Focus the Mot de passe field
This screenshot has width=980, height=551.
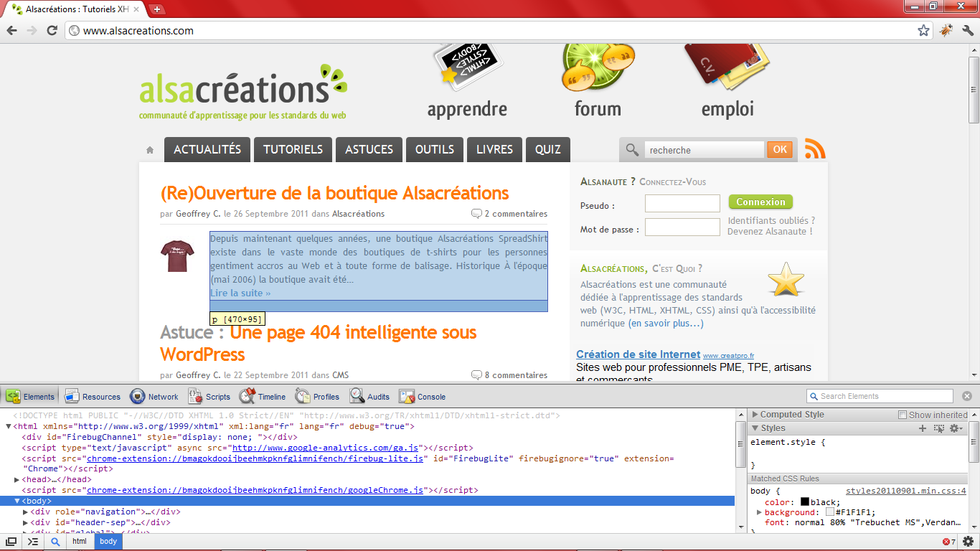(682, 227)
